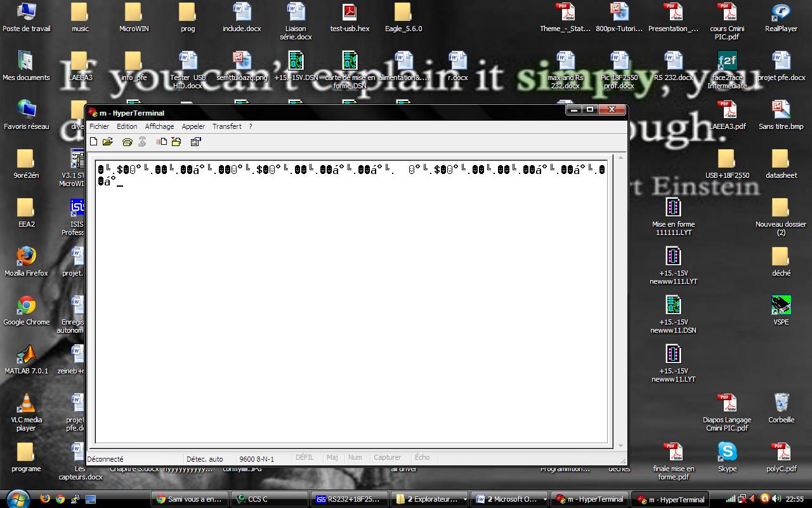Select the datasheet folder icon
The height and width of the screenshot is (508, 812).
point(781,164)
